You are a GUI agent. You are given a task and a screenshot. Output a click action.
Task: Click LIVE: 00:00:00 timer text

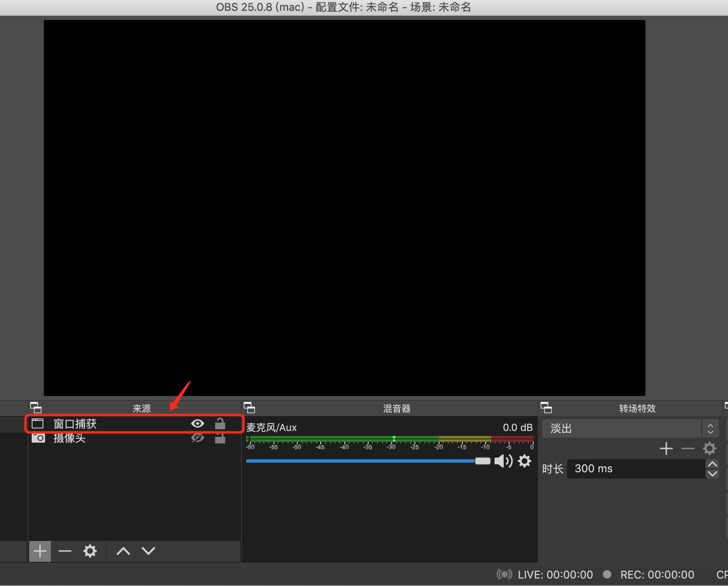coord(555,575)
